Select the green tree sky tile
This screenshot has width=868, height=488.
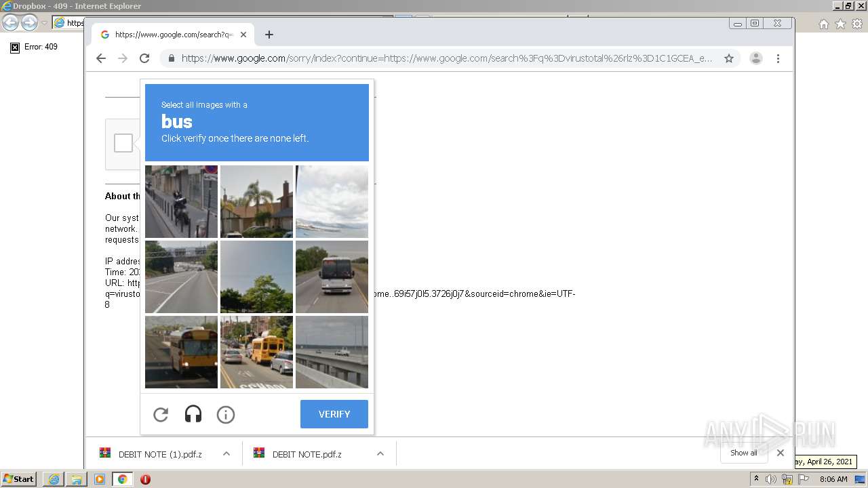click(256, 277)
